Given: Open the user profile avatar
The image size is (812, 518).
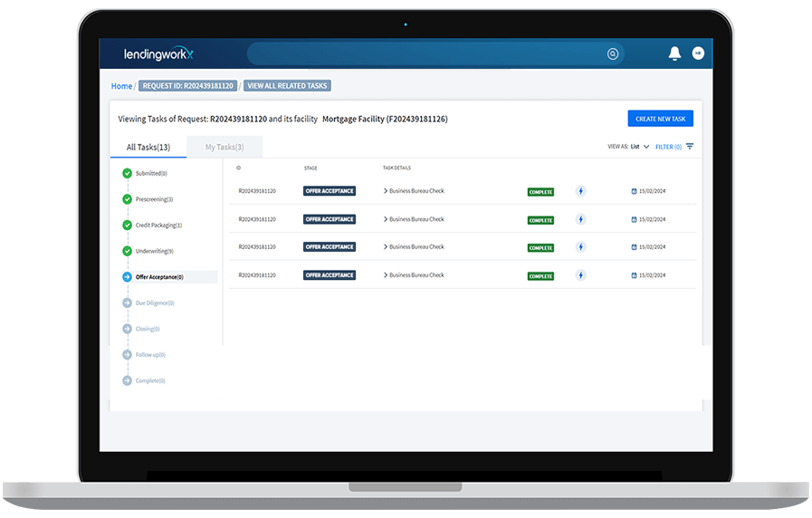Looking at the screenshot, I should pyautogui.click(x=698, y=54).
